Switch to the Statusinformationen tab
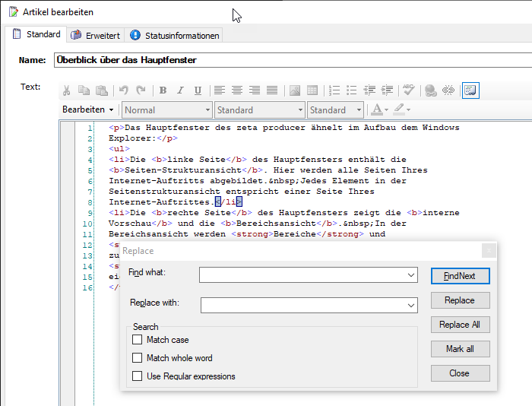Image resolution: width=532 pixels, height=406 pixels. coord(173,35)
